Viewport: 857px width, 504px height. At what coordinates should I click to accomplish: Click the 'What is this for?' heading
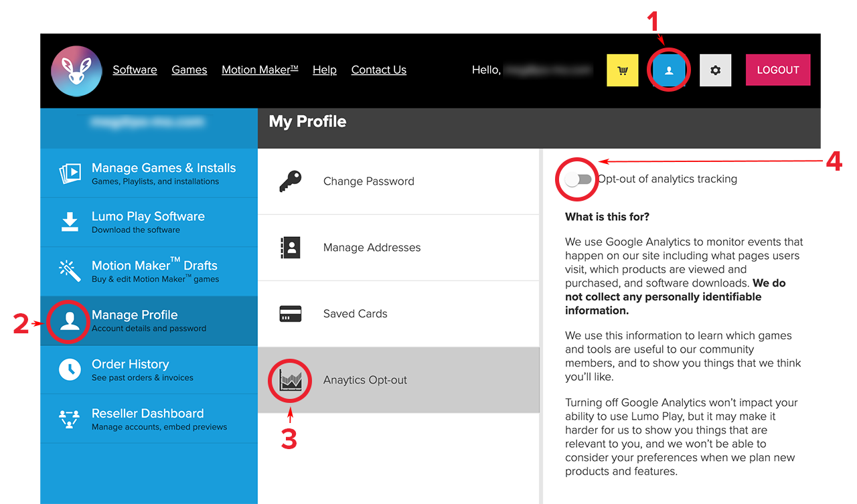click(607, 217)
